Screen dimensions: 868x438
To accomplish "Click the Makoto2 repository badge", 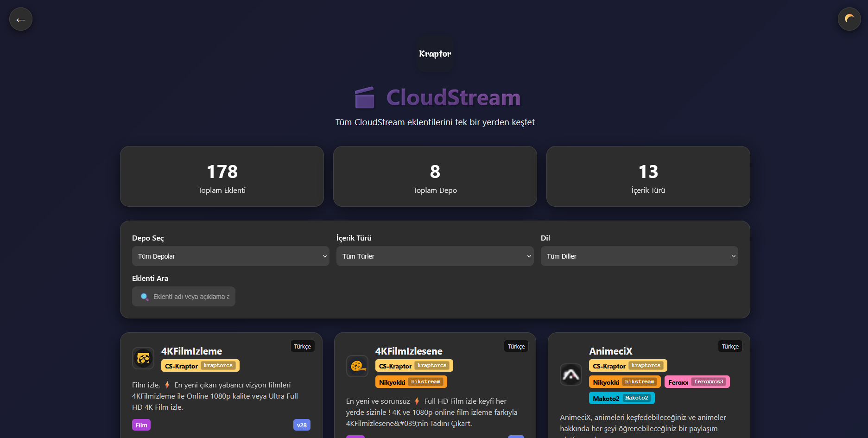I will [621, 398].
